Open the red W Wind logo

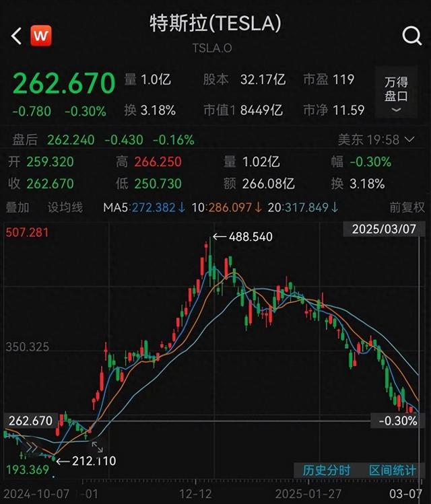click(x=41, y=36)
